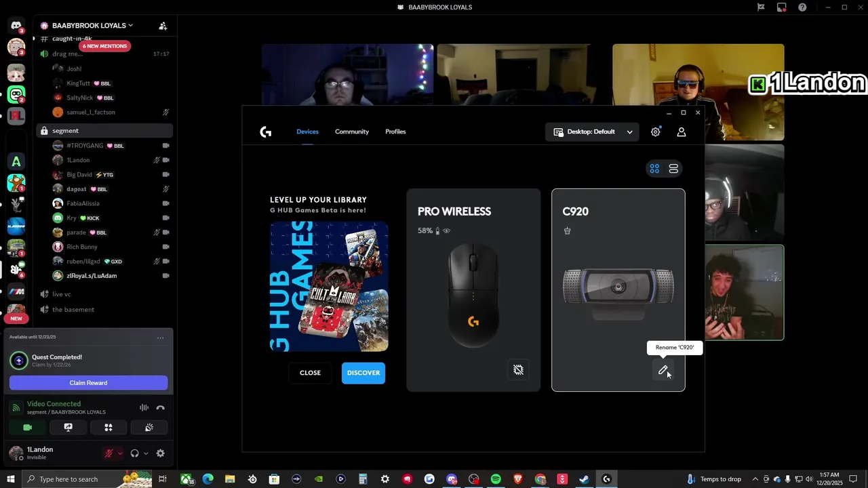The image size is (868, 488).
Task: Open G HUB user account icon
Action: 682,132
